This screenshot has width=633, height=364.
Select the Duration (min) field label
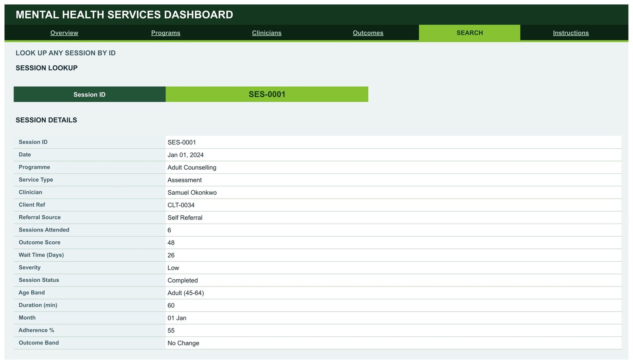38,305
